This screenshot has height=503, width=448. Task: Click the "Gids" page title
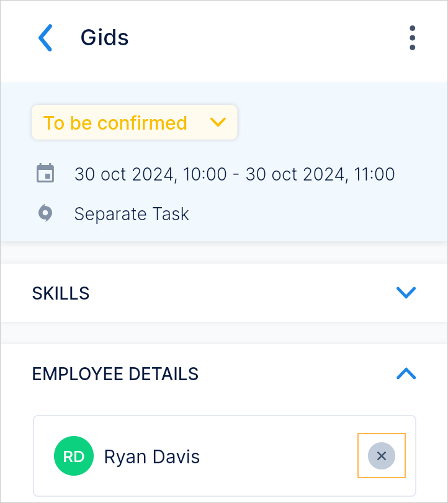coord(105,38)
